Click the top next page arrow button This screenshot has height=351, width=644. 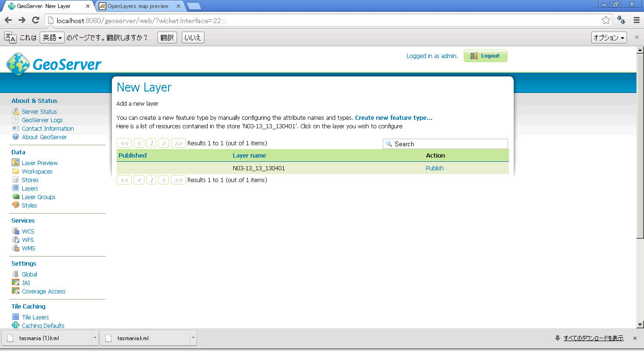(163, 143)
